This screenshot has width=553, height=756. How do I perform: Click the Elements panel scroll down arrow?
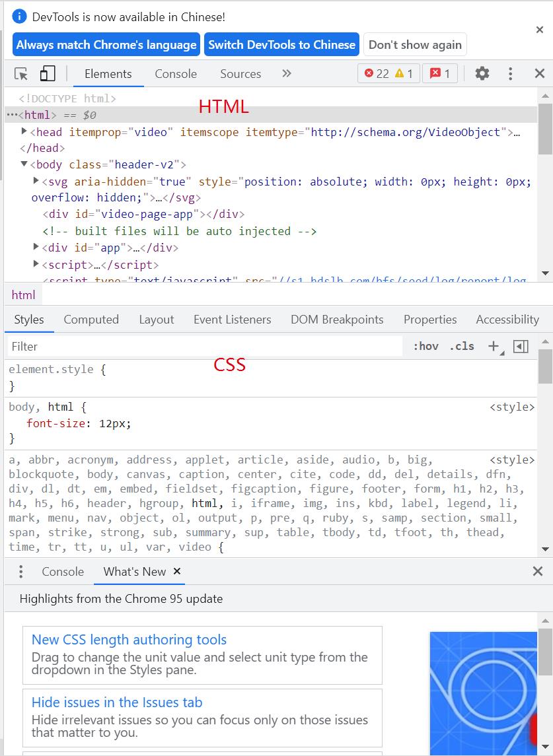tap(545, 273)
